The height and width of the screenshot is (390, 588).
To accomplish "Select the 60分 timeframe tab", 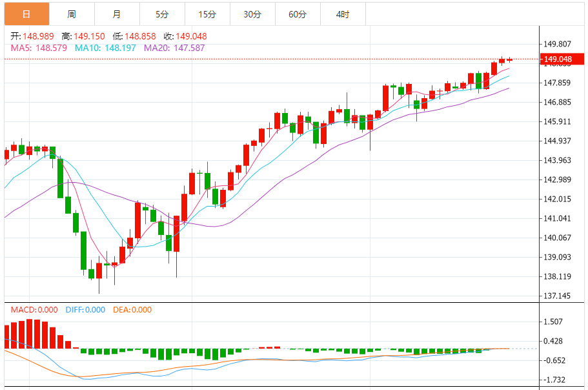I will click(298, 14).
